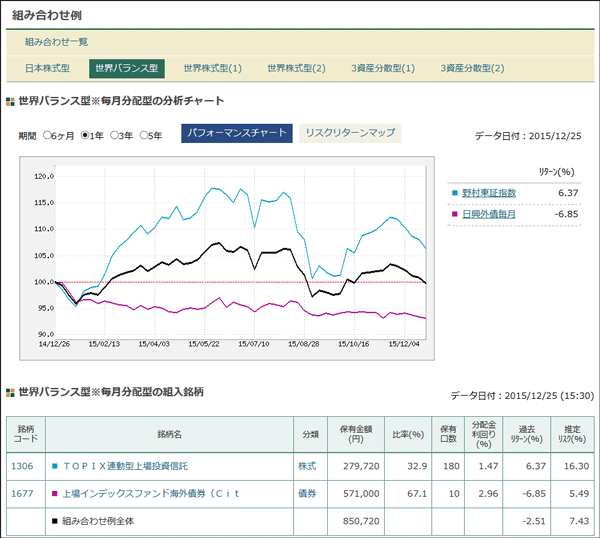The width and height of the screenshot is (600, 538).
Task: Open 日興外債毎月 legend link
Action: point(490,214)
